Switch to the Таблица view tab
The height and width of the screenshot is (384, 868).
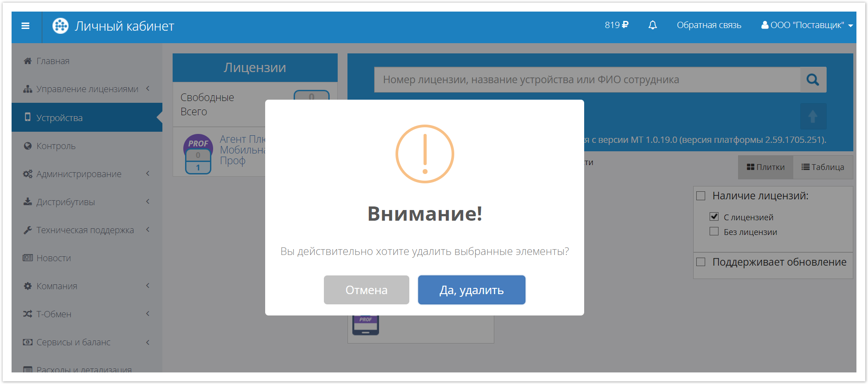(823, 167)
